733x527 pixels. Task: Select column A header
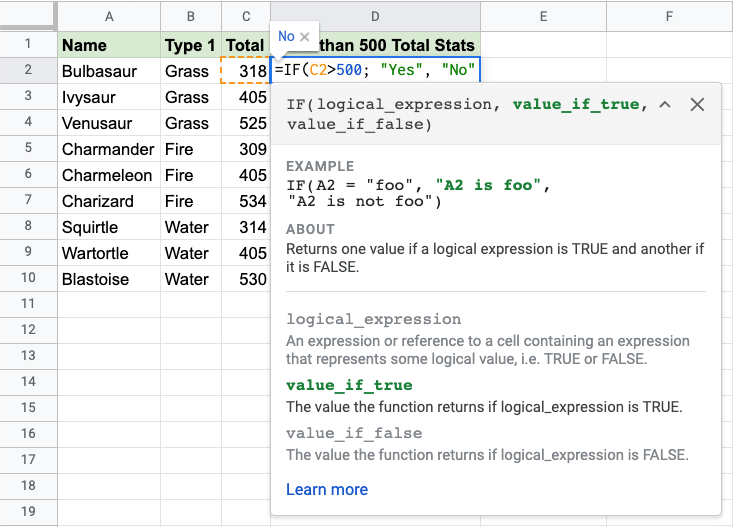(108, 16)
